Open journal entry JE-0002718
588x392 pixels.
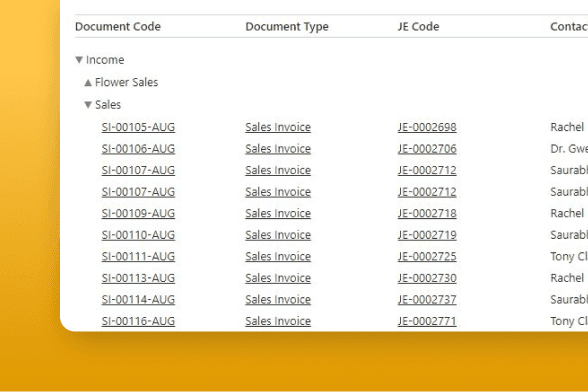point(427,213)
